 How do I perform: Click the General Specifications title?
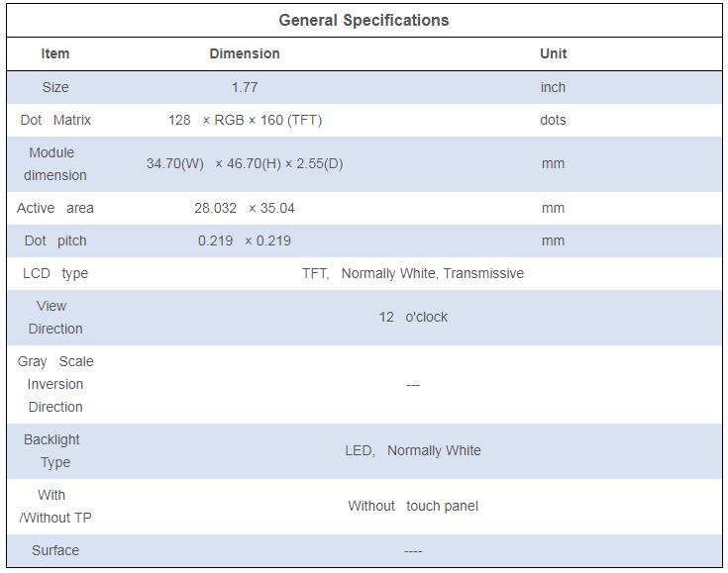[x=364, y=21]
